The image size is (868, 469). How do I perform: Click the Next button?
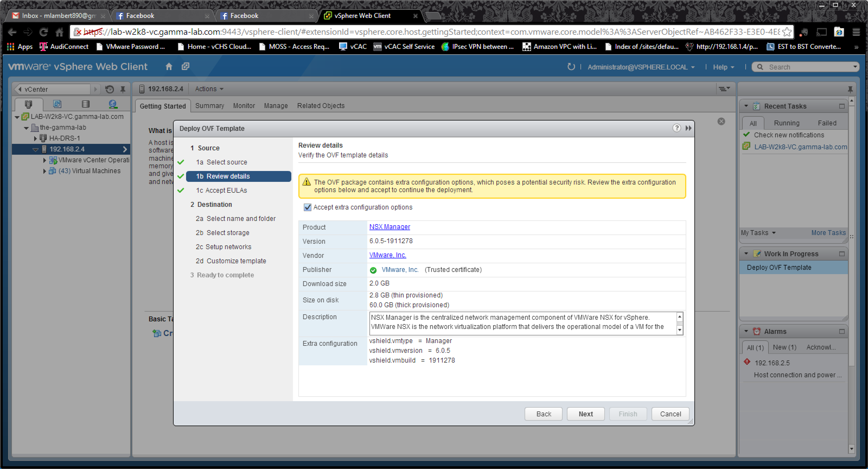point(585,414)
